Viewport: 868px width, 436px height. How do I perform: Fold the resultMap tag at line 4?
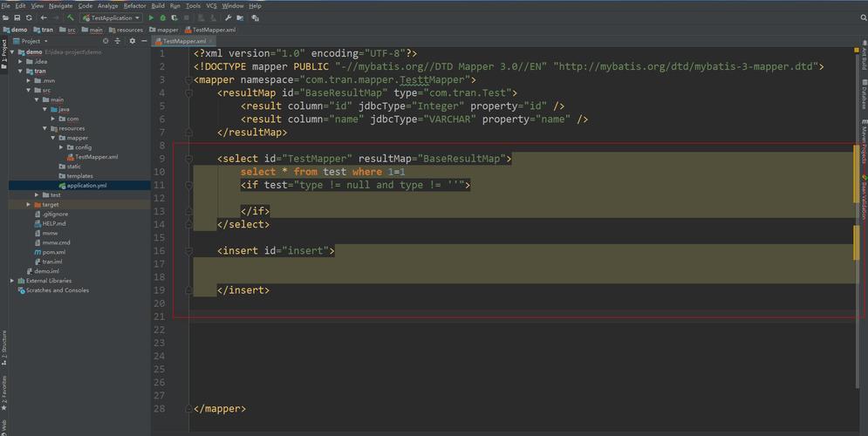188,93
